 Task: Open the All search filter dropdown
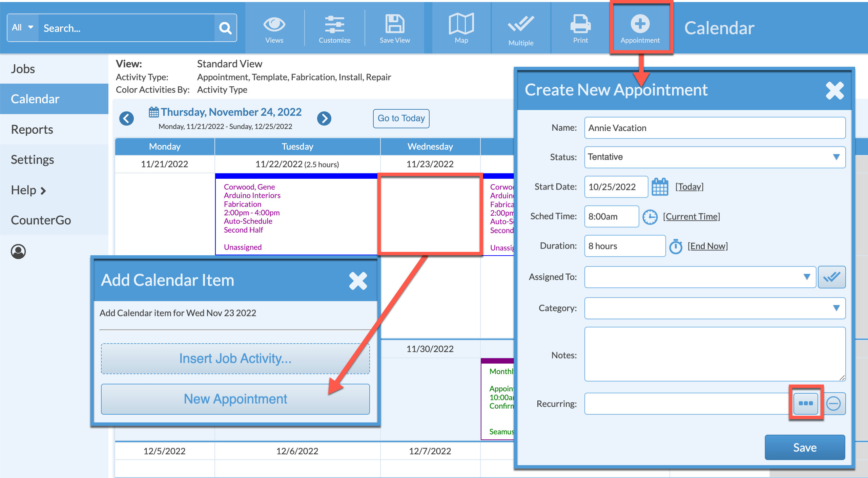point(23,28)
